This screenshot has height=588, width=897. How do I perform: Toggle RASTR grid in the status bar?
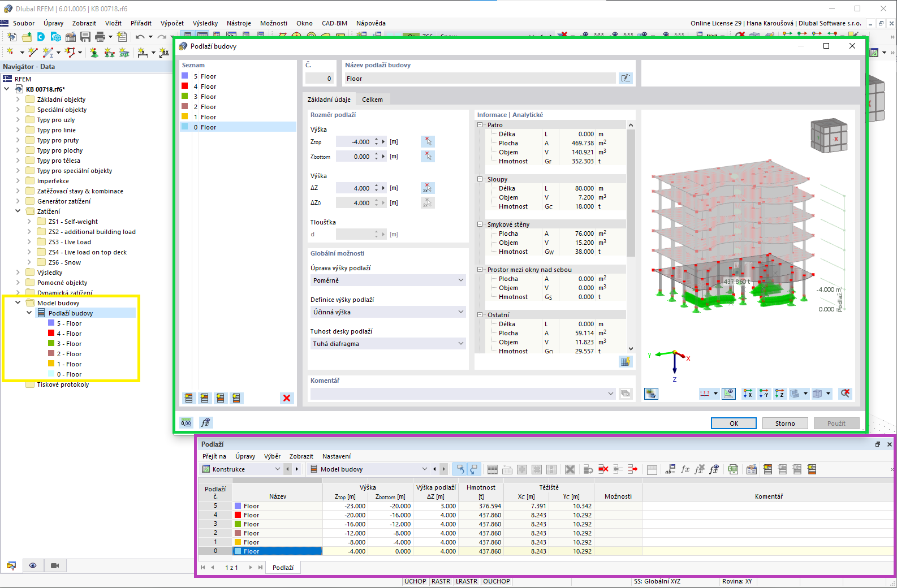coord(441,582)
